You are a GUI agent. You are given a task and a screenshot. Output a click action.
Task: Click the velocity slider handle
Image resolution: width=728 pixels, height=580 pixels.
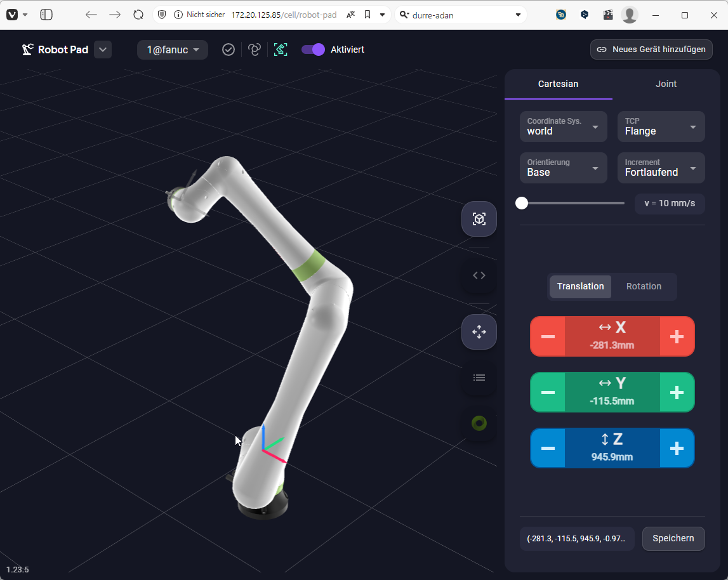pos(522,203)
